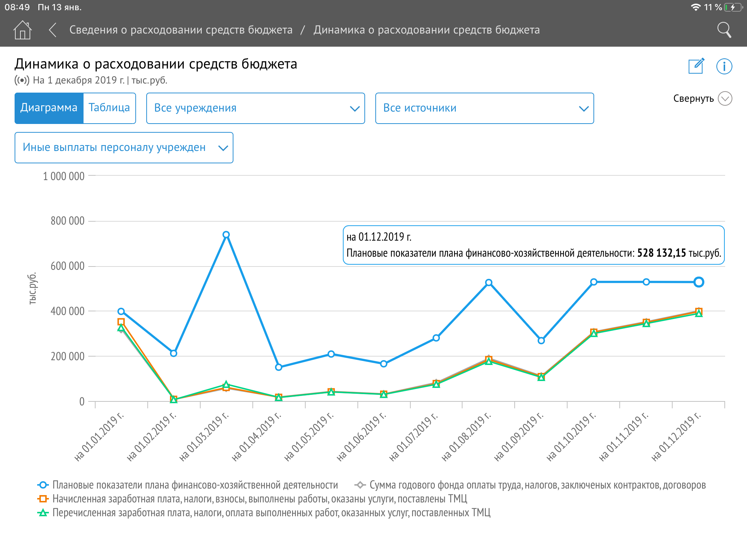Screen dimensions: 747x560
Task: Click the Свернуть label
Action: click(x=693, y=98)
